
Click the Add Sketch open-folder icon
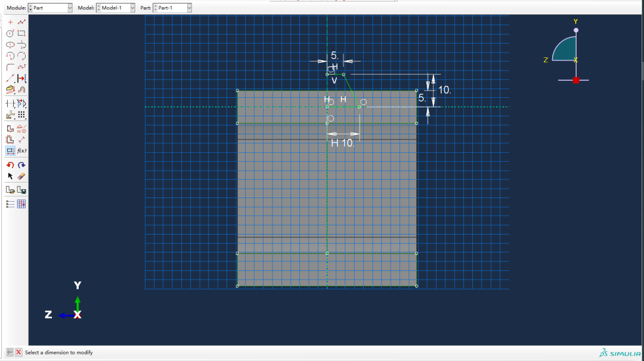pos(10,190)
